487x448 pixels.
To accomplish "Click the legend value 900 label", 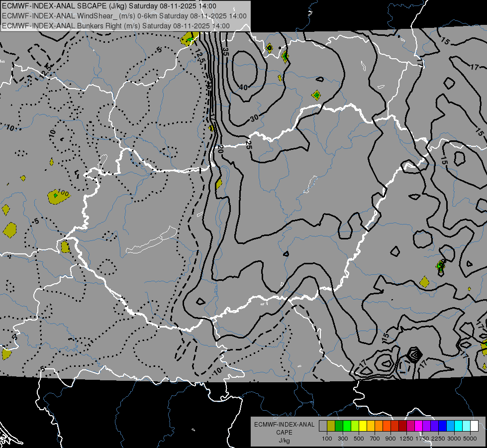I will (390, 439).
